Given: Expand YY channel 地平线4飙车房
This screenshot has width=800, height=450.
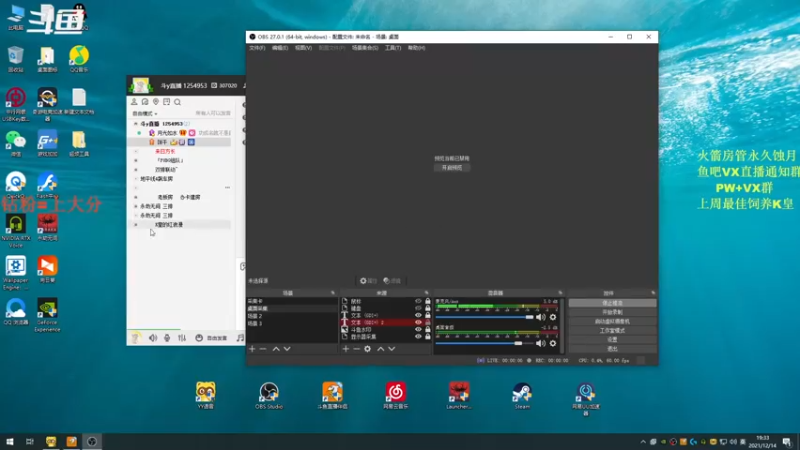Looking at the screenshot, I should 136,179.
